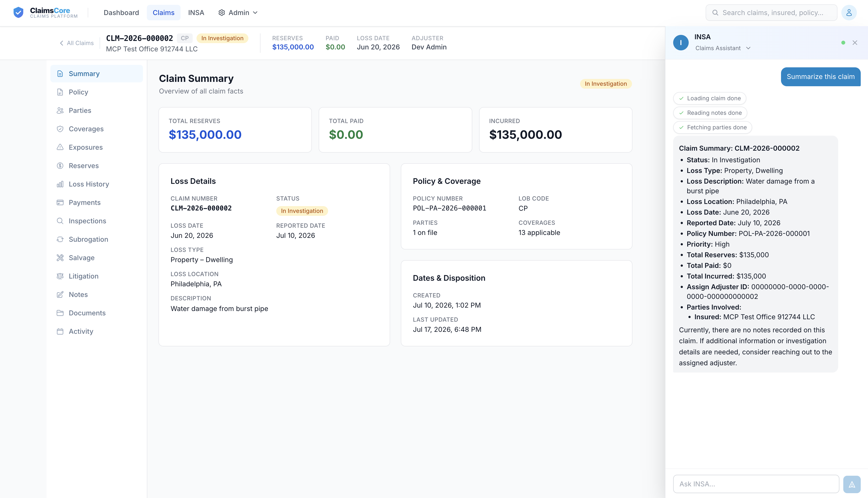Click the Loading claim done chip

(x=710, y=99)
